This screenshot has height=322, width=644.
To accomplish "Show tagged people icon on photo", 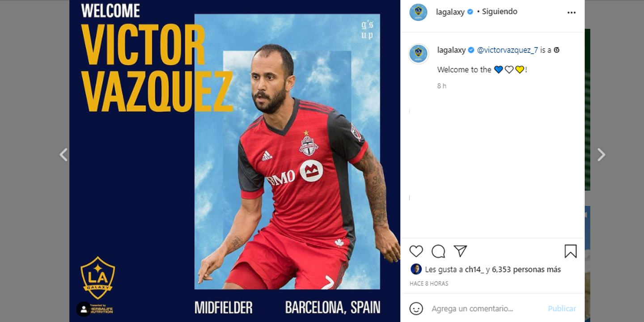I will [x=84, y=309].
